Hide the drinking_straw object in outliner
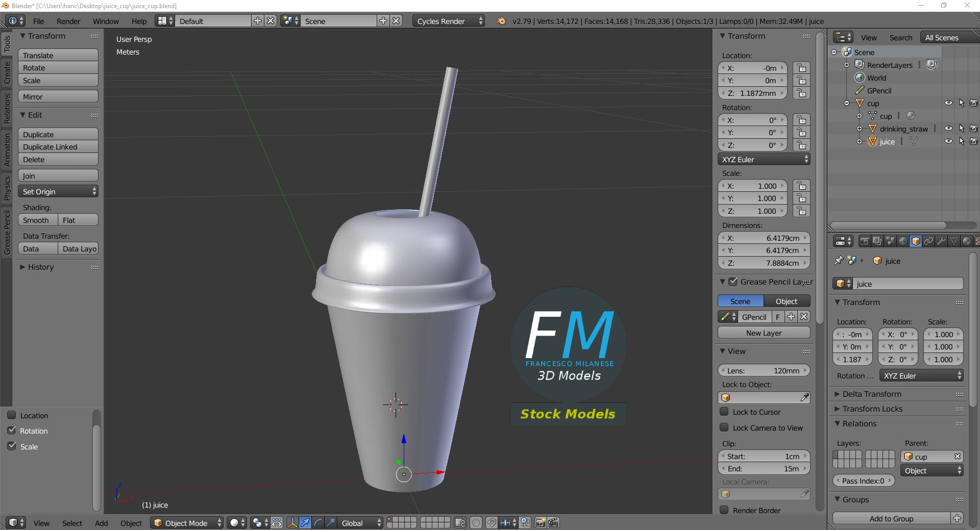Viewport: 980px width, 530px height. click(x=948, y=129)
